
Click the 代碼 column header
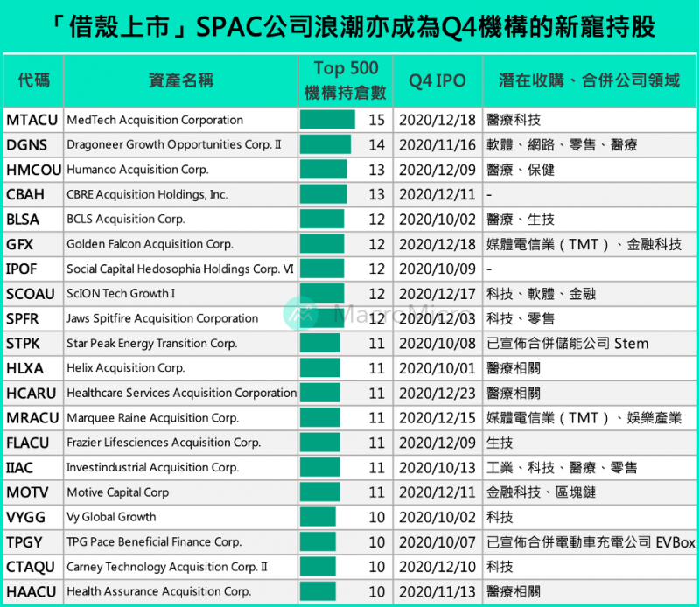33,80
